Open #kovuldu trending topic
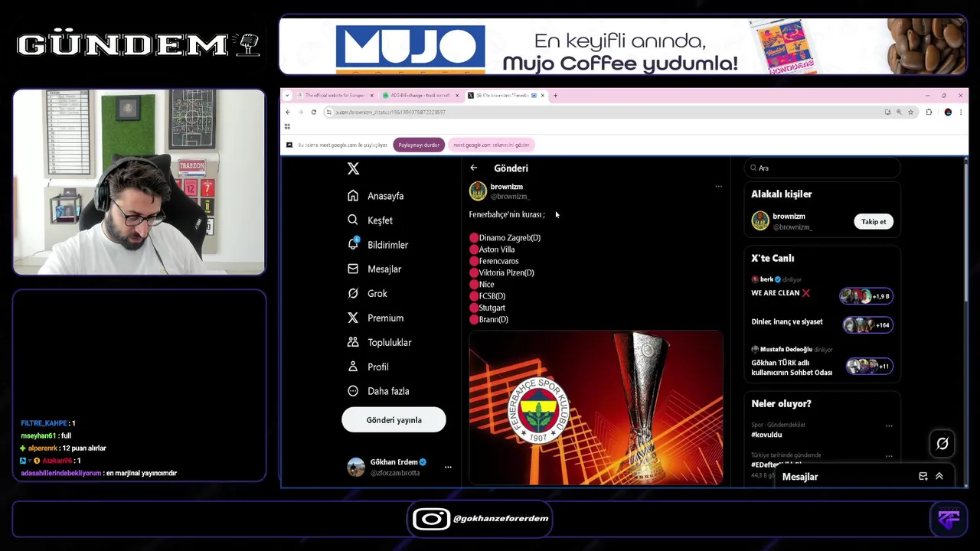Image resolution: width=980 pixels, height=551 pixels. (766, 435)
